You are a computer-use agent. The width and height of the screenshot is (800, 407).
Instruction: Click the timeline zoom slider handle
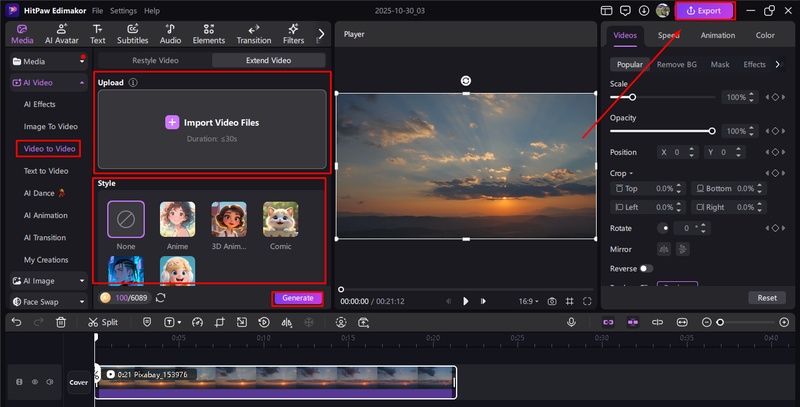[720, 322]
